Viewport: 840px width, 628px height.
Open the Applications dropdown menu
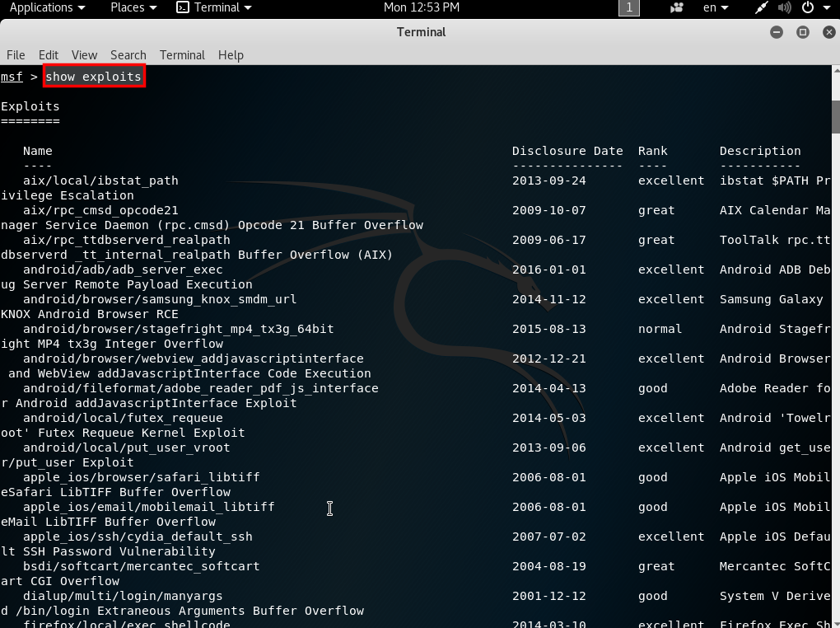point(47,7)
